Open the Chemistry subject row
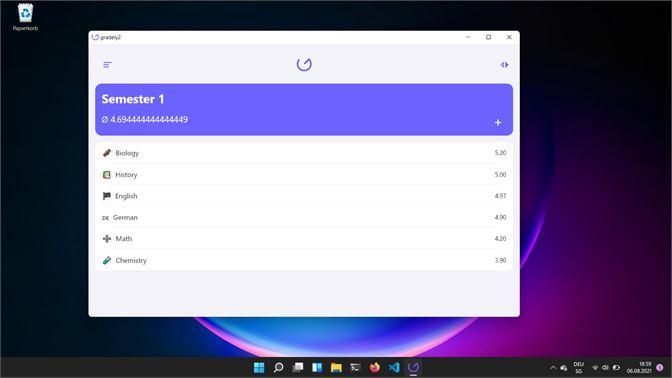This screenshot has height=378, width=672. pyautogui.click(x=304, y=260)
